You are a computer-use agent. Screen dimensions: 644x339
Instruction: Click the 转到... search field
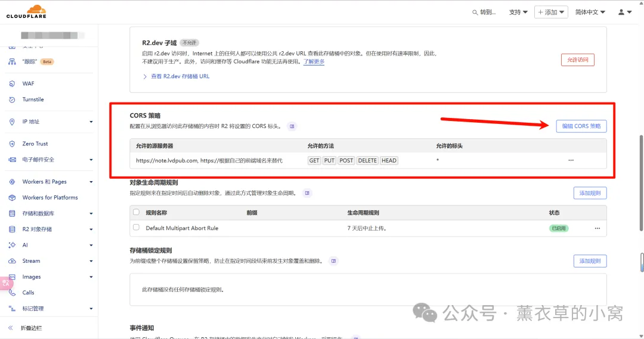coord(485,13)
